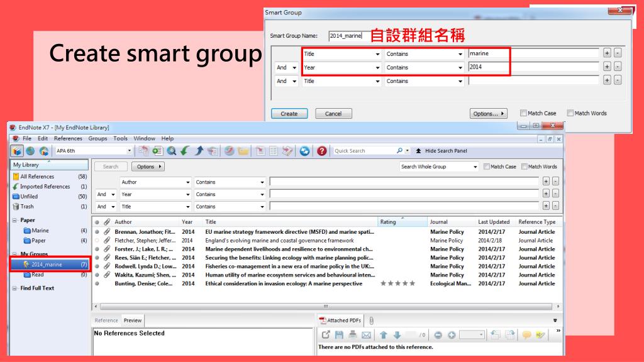Open the Groups menu
Viewport: 644px width, 362px height.
pos(97,139)
